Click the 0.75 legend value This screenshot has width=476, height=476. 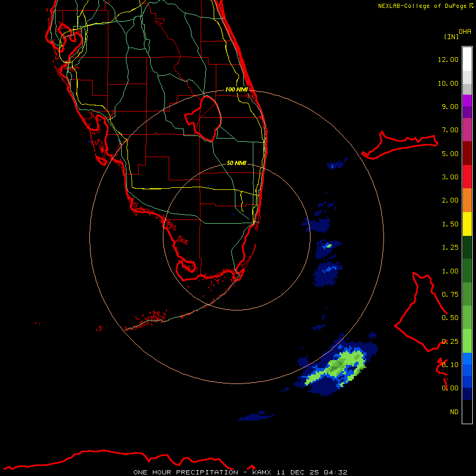450,295
